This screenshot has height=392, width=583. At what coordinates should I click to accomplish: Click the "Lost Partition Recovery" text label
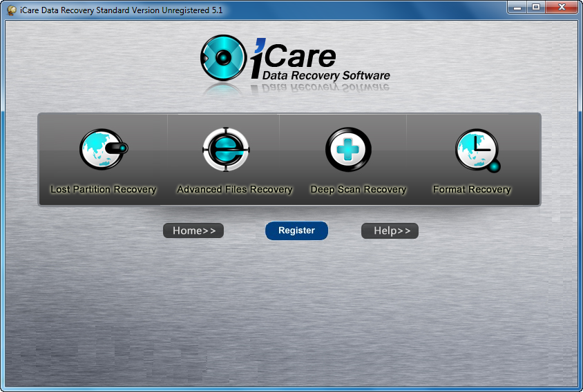click(x=104, y=189)
